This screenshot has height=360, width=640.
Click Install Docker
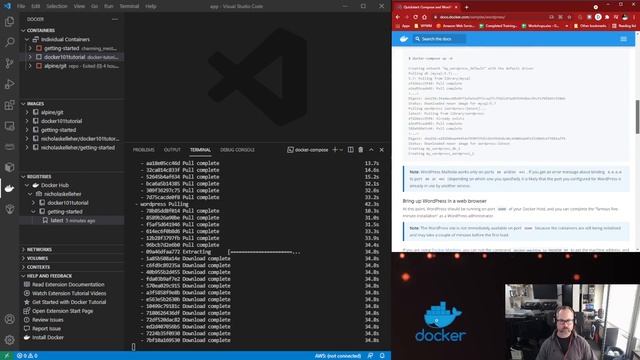click(x=48, y=338)
